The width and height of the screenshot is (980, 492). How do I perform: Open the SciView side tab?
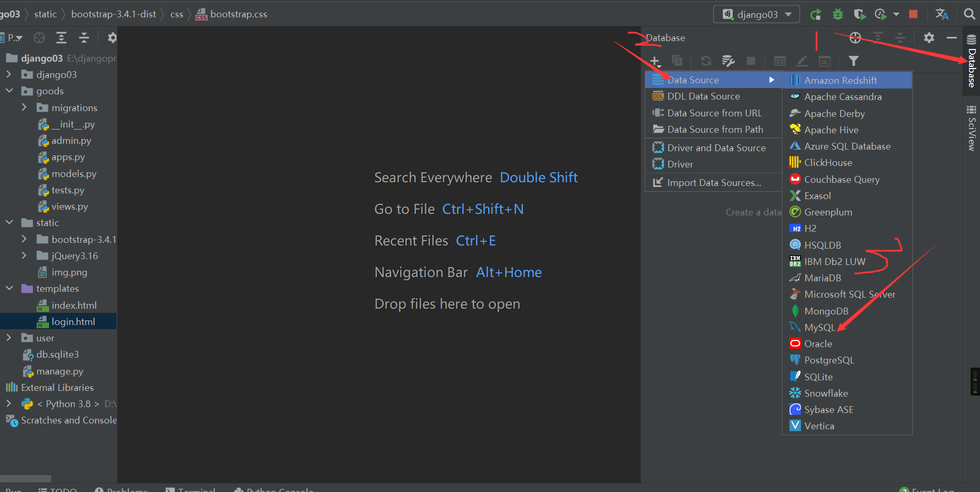(x=972, y=127)
